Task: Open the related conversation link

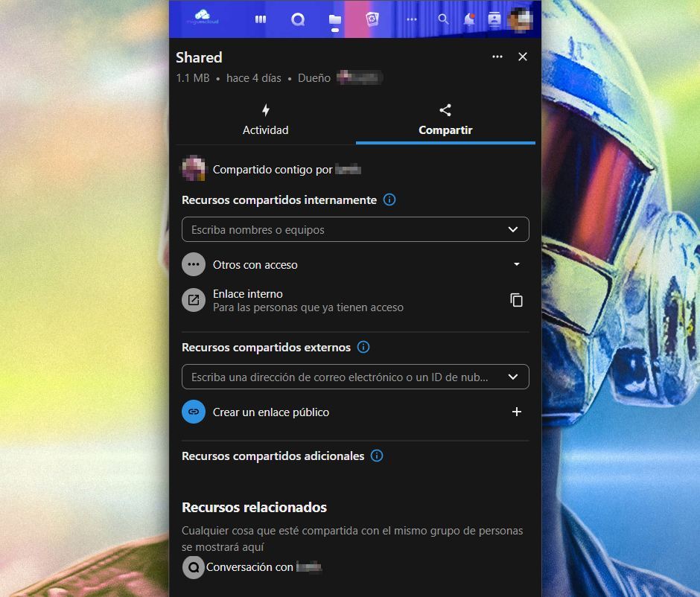Action: point(253,567)
